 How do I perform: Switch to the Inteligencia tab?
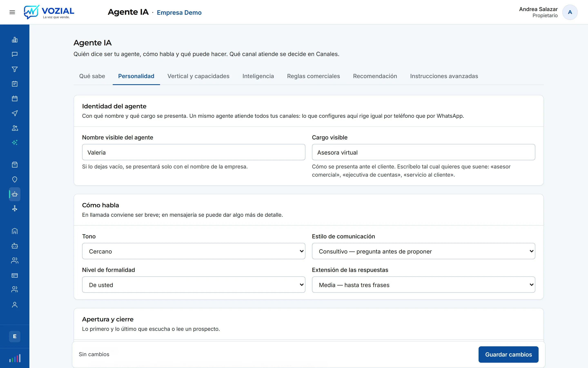(258, 76)
